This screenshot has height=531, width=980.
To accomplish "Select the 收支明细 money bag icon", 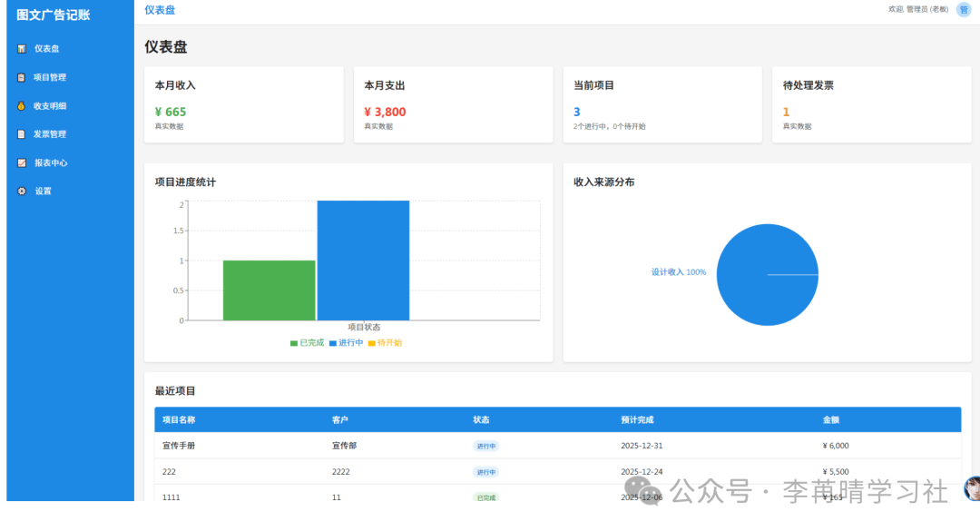I will (22, 106).
